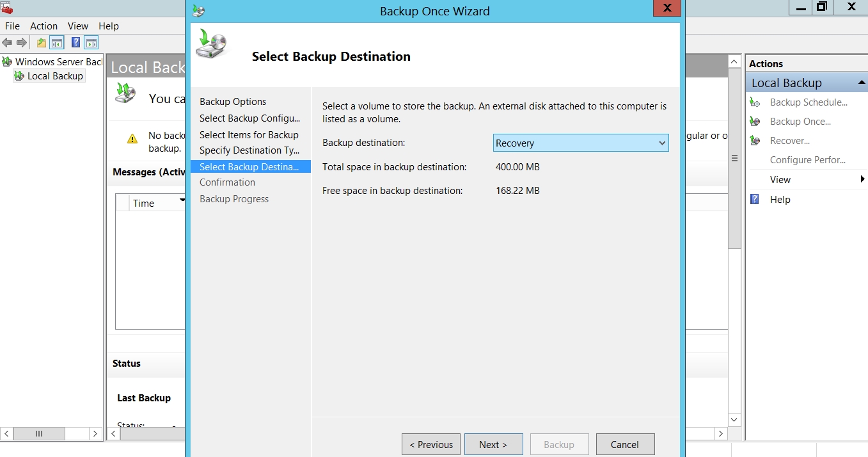Click the Recover icon in Actions pane
Screen dimensions: 868x457
point(755,141)
